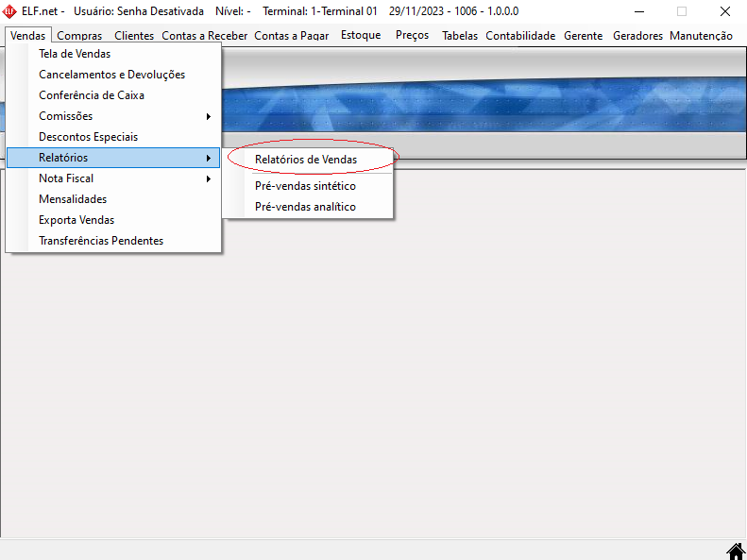The width and height of the screenshot is (747, 560).
Task: Open the Gerente menu
Action: tap(583, 36)
